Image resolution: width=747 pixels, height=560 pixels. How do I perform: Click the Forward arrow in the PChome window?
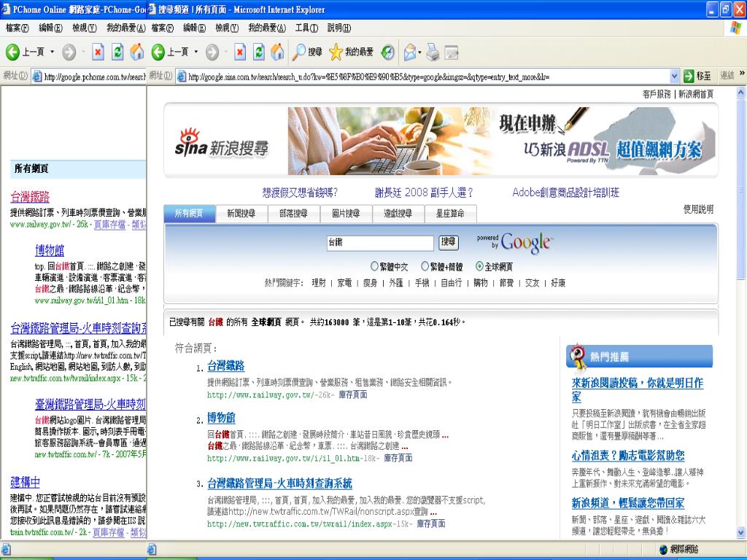click(69, 52)
